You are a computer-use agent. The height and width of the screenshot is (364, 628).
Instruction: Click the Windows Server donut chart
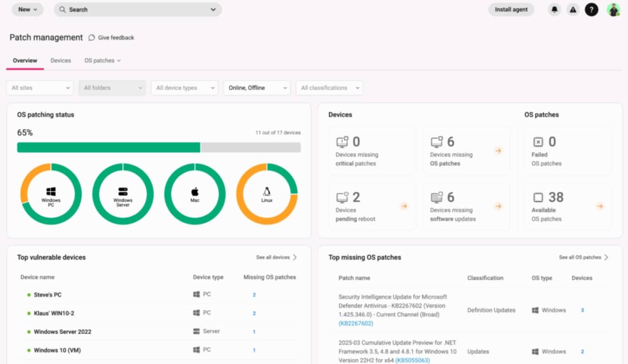coord(123,194)
